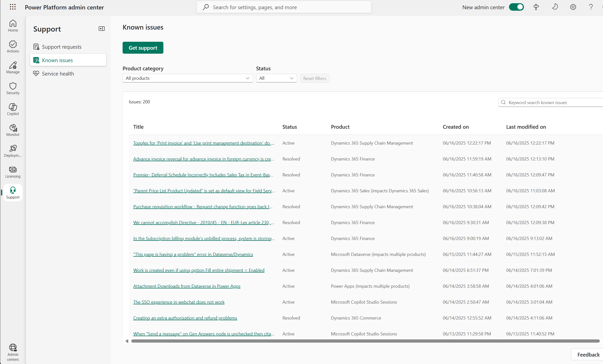Image resolution: width=603 pixels, height=364 pixels.
Task: Enable dark mode using the moon icon
Action: pyautogui.click(x=555, y=7)
